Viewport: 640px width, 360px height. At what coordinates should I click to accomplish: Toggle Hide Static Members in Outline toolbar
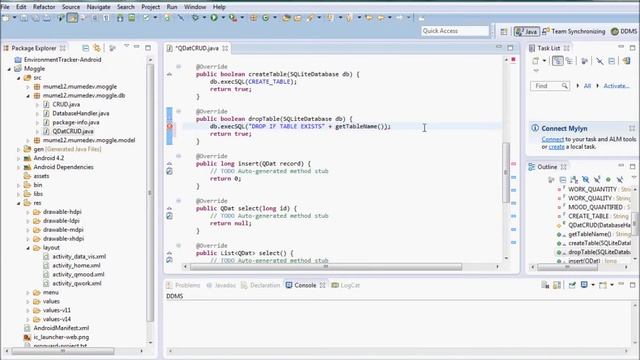[597, 179]
